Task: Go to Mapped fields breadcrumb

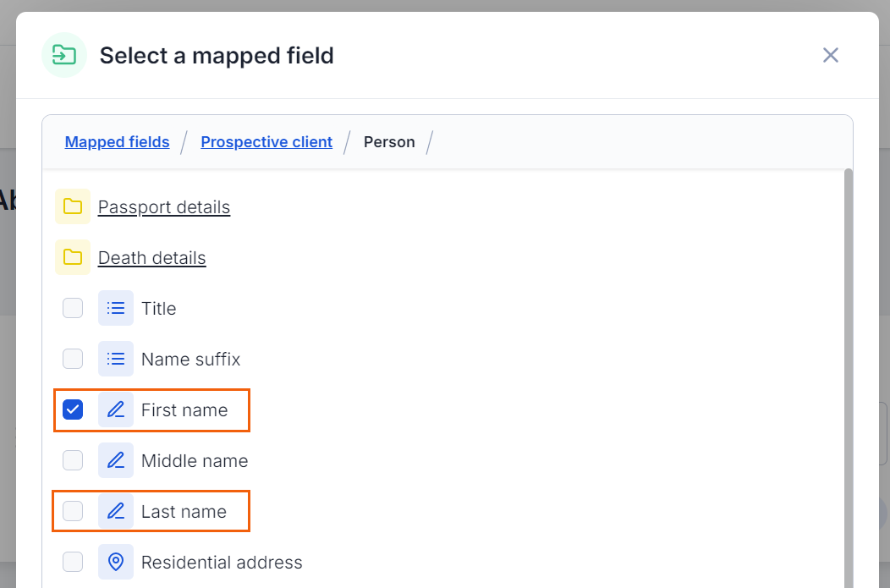Action: click(x=117, y=142)
